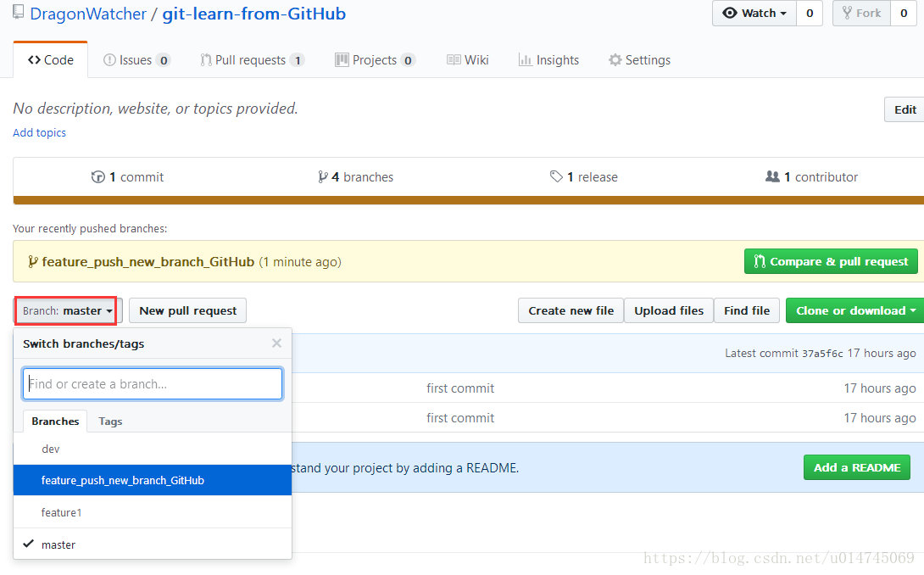Click the Add topics link

pyautogui.click(x=40, y=132)
